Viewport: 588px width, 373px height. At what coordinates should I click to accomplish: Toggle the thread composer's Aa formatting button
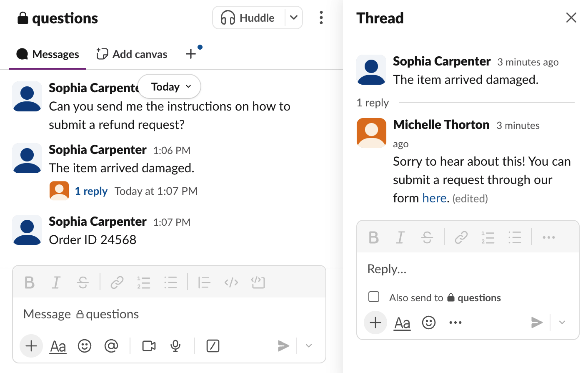[402, 323]
